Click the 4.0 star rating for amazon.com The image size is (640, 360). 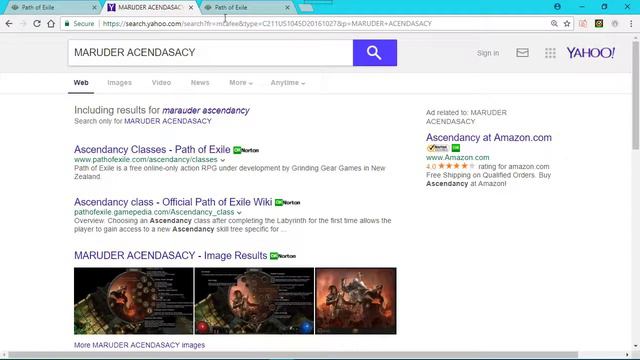451,166
